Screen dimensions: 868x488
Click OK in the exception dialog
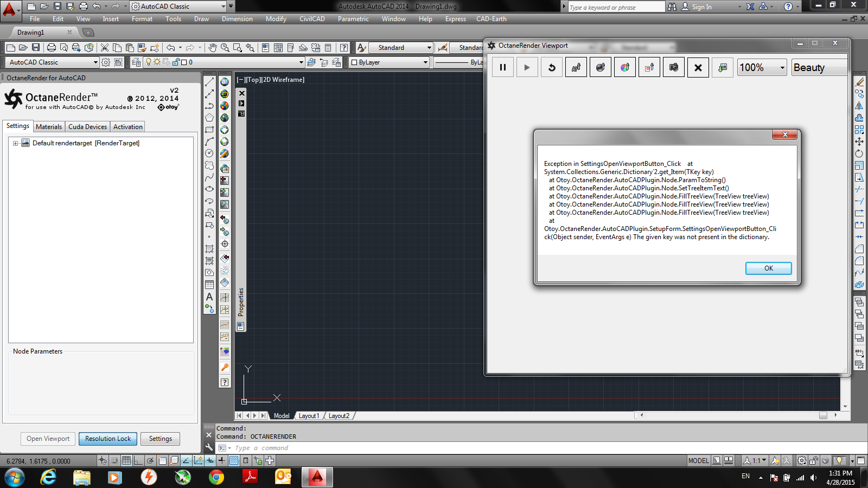[x=768, y=268]
